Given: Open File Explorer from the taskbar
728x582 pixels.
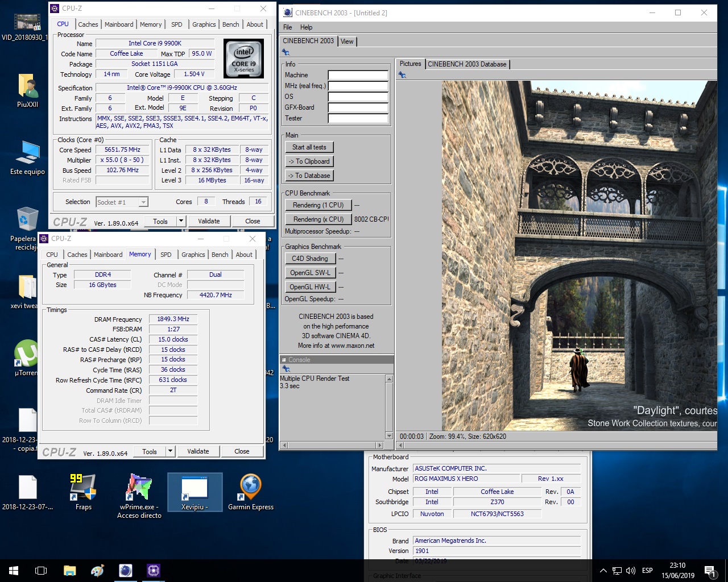Looking at the screenshot, I should tap(69, 570).
